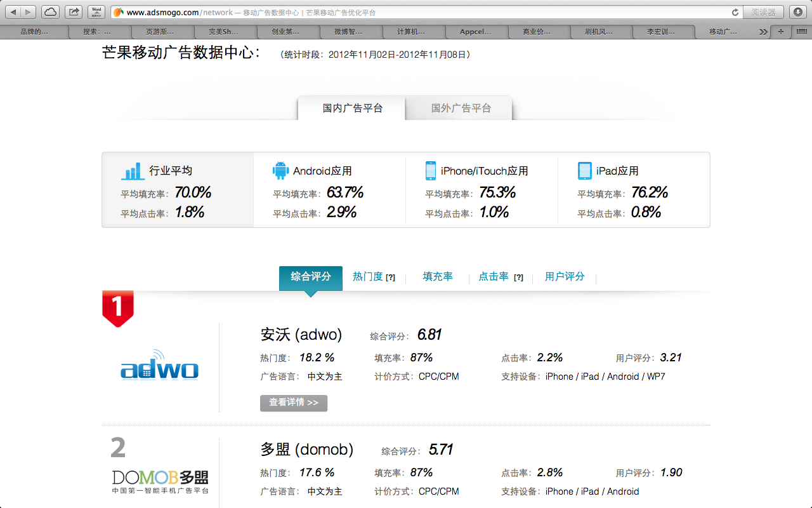This screenshot has height=508, width=812.
Task: Select the Android应用 heading
Action: pos(322,171)
